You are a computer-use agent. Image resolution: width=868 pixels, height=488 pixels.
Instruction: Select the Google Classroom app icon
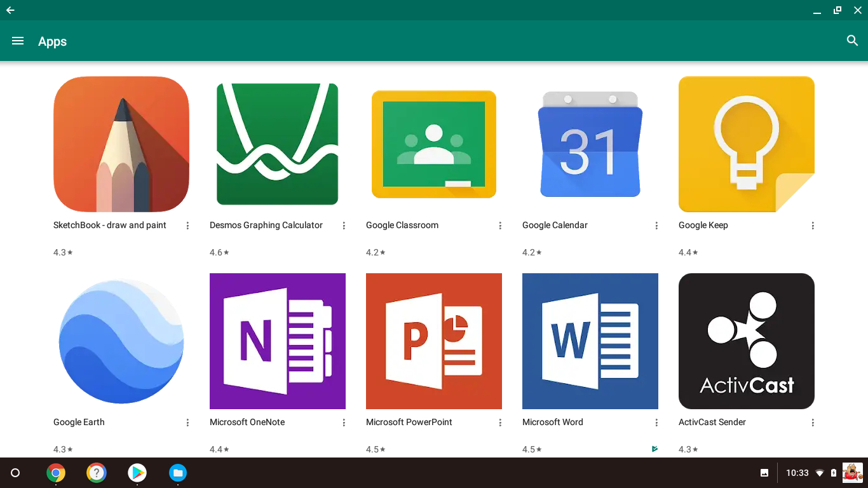[x=434, y=144]
